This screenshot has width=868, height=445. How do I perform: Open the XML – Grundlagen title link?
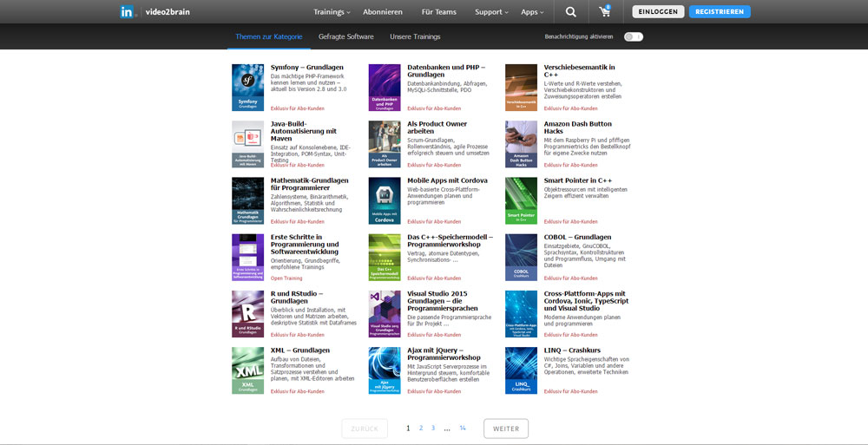[300, 350]
